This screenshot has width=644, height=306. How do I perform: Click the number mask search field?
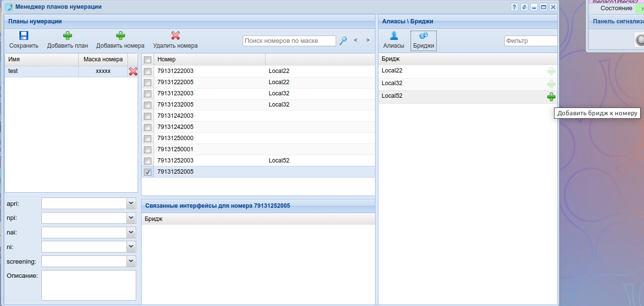[x=289, y=41]
